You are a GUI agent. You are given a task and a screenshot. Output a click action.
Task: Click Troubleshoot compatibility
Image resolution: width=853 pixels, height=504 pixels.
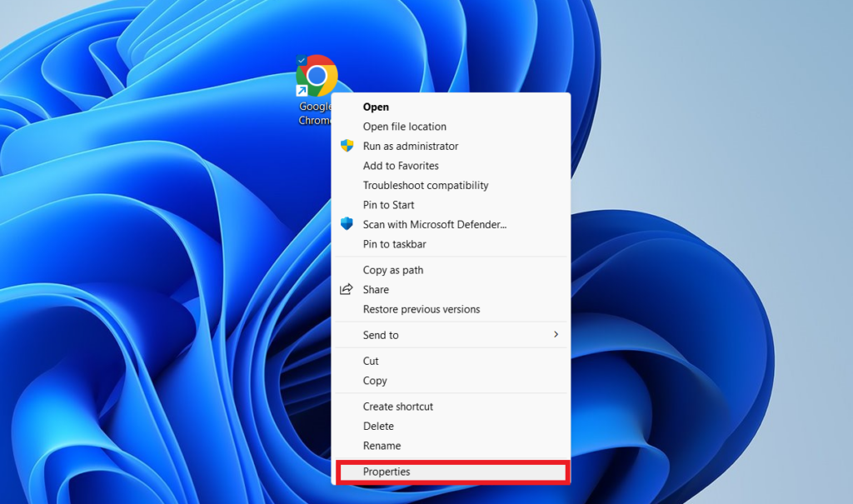(x=425, y=185)
